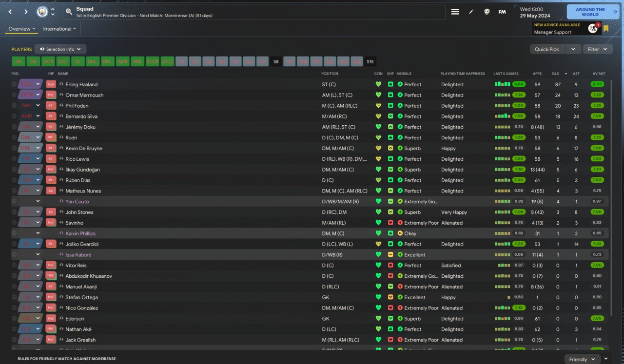Click Rodri's last 5 games form bars
Screen dimensions: 624x364
click(x=502, y=138)
